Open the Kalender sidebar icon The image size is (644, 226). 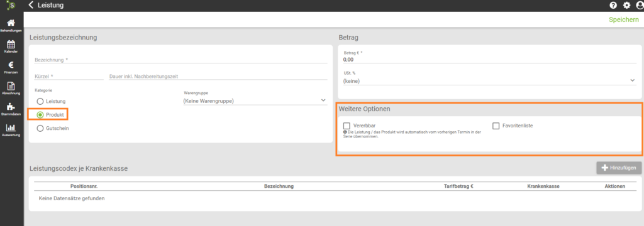(11, 45)
